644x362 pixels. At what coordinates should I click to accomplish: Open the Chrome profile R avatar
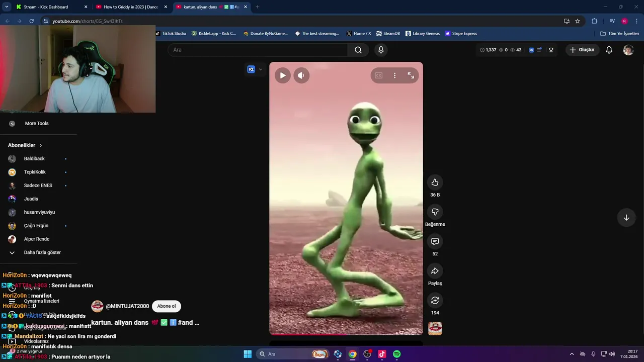click(x=624, y=21)
